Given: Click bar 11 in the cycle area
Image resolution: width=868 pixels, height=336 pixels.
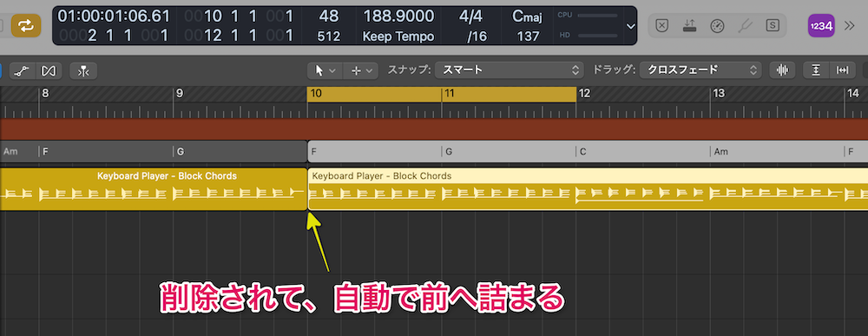Looking at the screenshot, I should tap(450, 94).
